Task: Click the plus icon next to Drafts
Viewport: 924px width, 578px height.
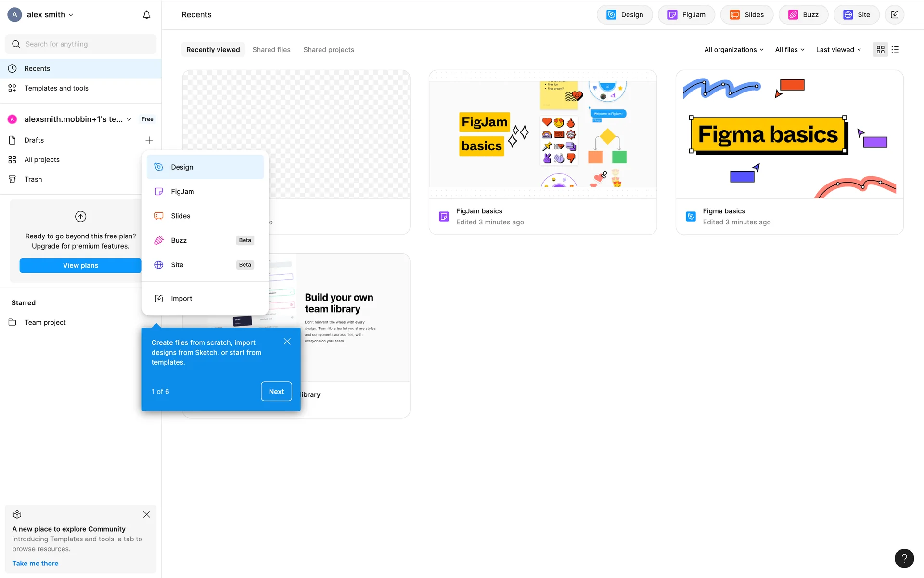Action: click(x=149, y=140)
